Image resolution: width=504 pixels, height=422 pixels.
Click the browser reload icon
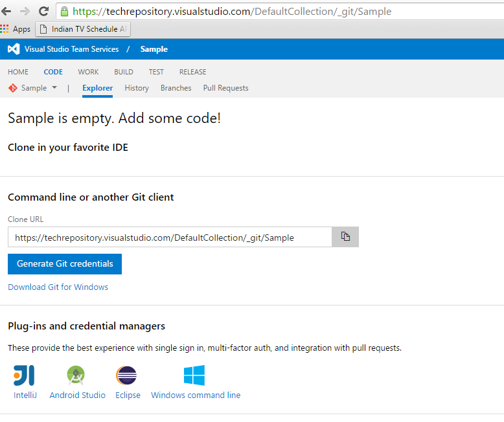[44, 11]
